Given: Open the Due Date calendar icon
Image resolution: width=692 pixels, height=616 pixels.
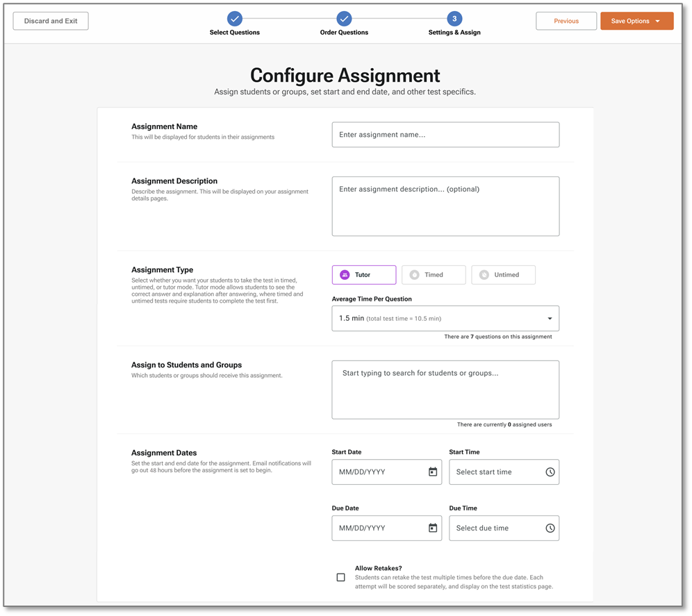Looking at the screenshot, I should click(432, 528).
